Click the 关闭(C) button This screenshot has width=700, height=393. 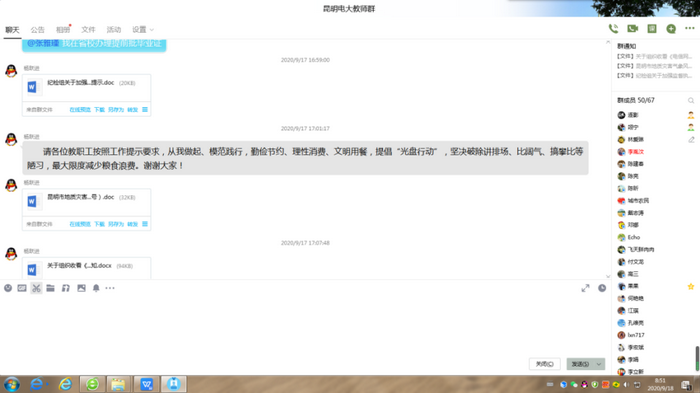(545, 364)
